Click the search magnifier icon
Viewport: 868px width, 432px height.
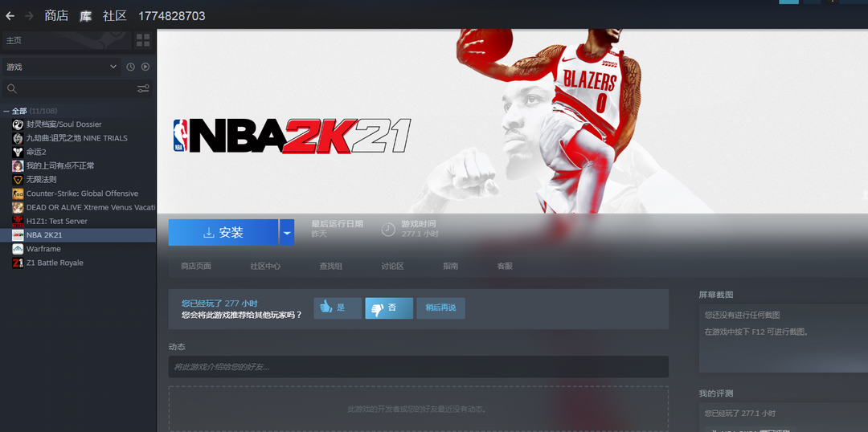[11, 89]
